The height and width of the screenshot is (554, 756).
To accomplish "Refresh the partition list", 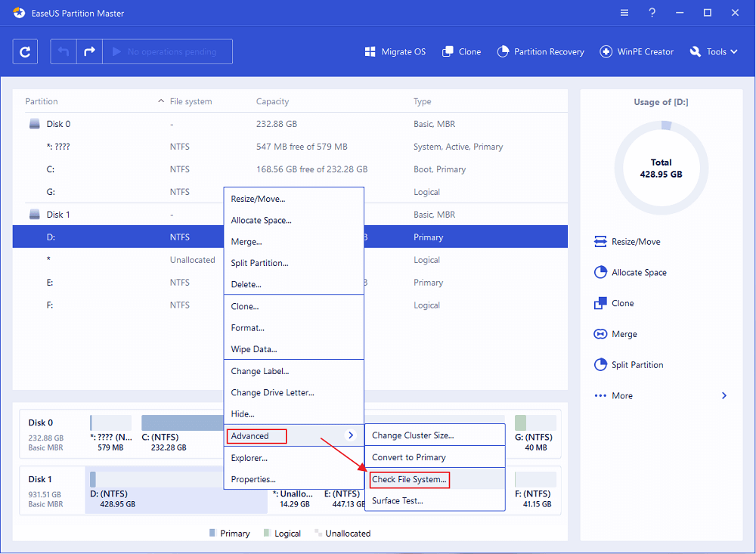I will 25,51.
